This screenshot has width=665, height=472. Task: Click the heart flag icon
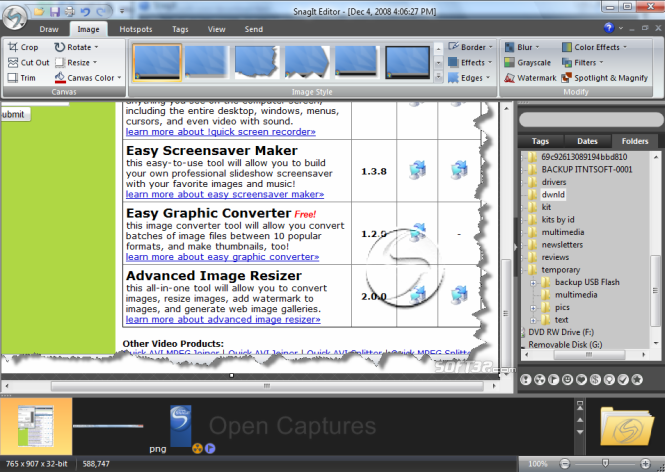click(x=581, y=380)
